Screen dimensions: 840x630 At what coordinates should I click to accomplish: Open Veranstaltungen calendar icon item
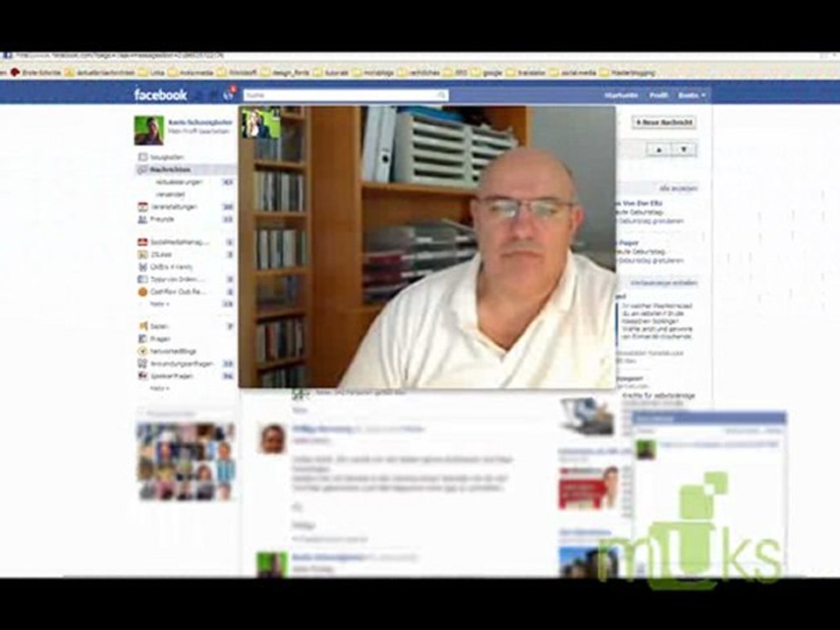tap(168, 206)
